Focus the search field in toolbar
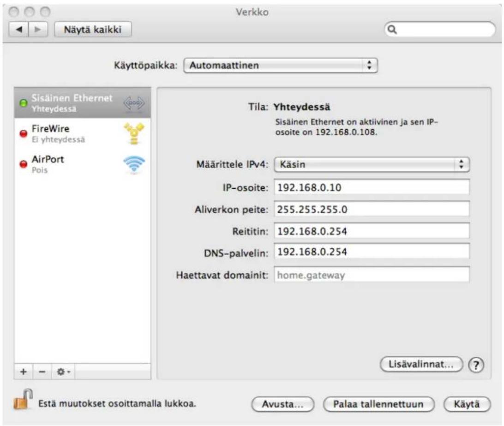The width and height of the screenshot is (504, 426). coord(440,30)
